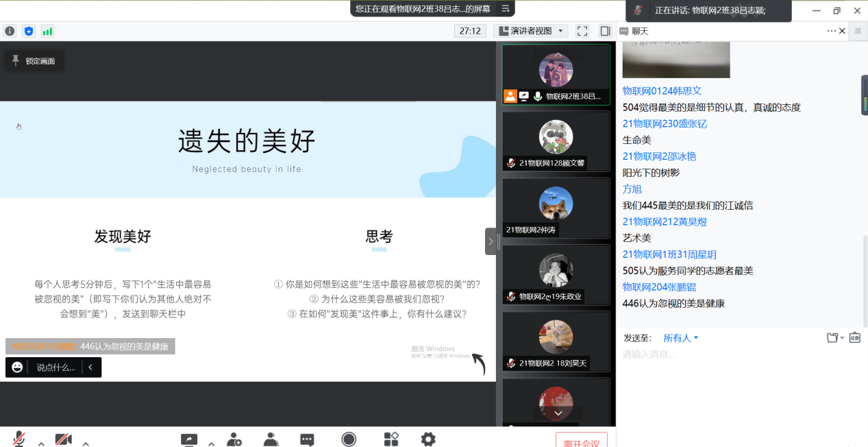Open the screen-share banner menu icon
Screen dimensions: 868x447
(505, 8)
